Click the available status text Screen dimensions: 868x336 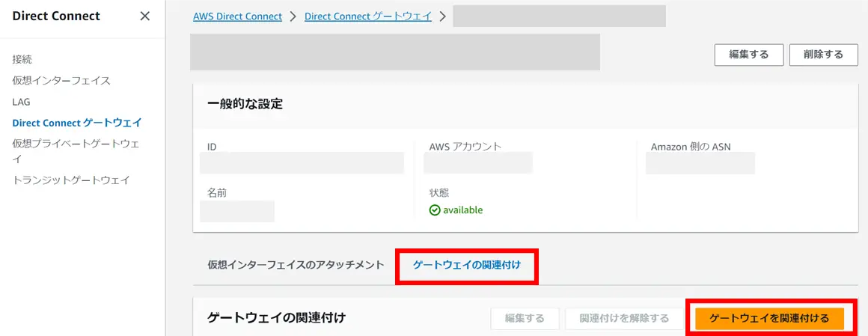[x=462, y=210]
